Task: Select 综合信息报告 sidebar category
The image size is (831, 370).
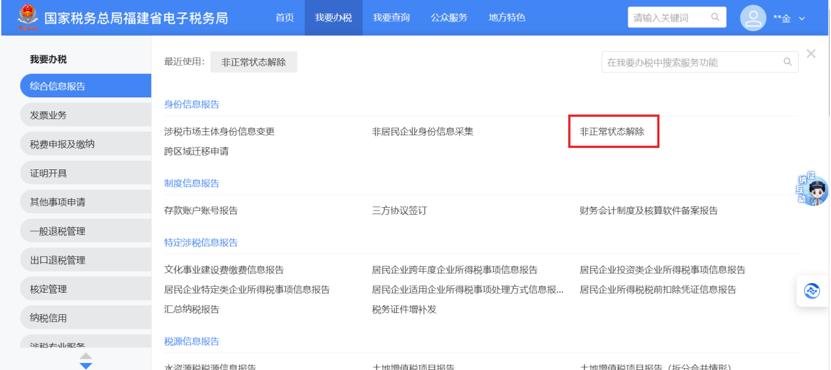Action: [85, 86]
